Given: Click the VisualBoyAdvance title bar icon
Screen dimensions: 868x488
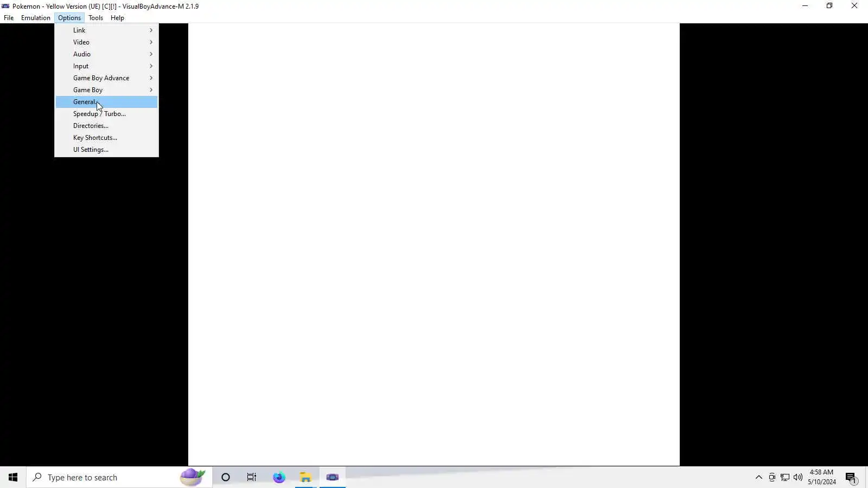Looking at the screenshot, I should tap(5, 6).
